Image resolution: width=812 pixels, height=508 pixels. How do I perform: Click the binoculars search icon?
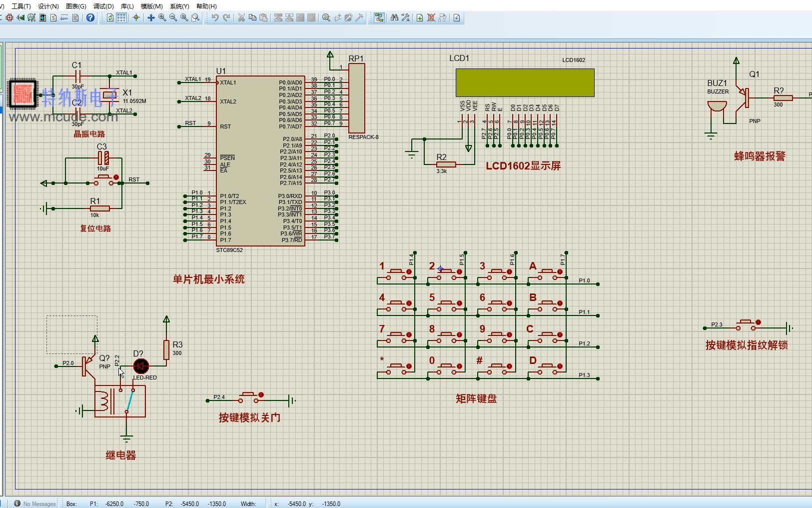click(x=394, y=17)
